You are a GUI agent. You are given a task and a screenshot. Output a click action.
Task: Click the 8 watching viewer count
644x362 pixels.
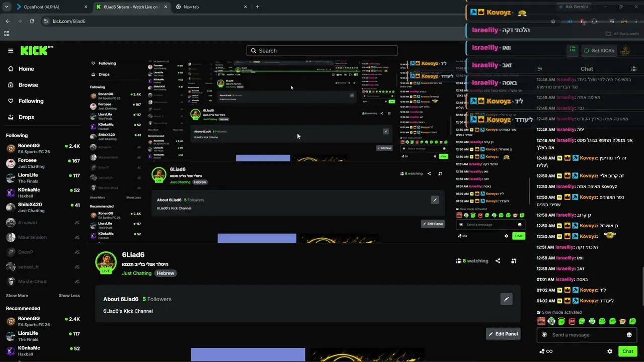click(x=472, y=261)
